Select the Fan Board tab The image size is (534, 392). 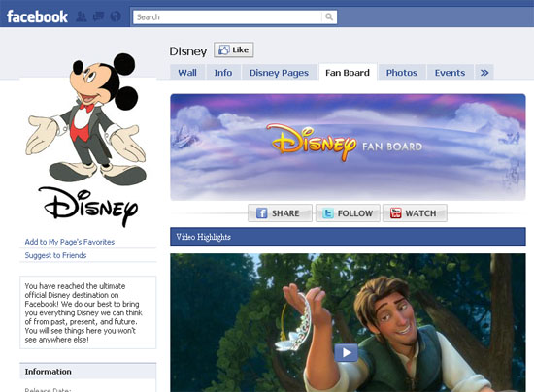pos(348,73)
